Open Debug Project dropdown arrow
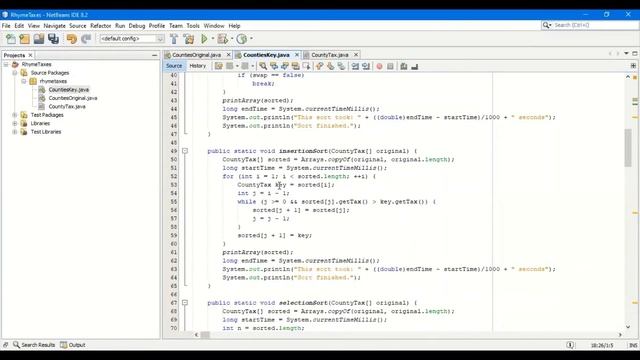This screenshot has width=640, height=360. click(x=232, y=39)
